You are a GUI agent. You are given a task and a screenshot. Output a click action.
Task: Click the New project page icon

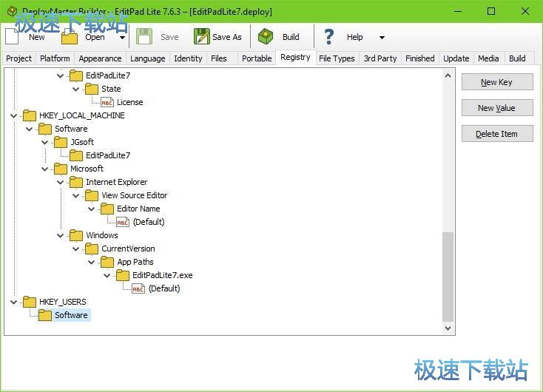tap(12, 36)
